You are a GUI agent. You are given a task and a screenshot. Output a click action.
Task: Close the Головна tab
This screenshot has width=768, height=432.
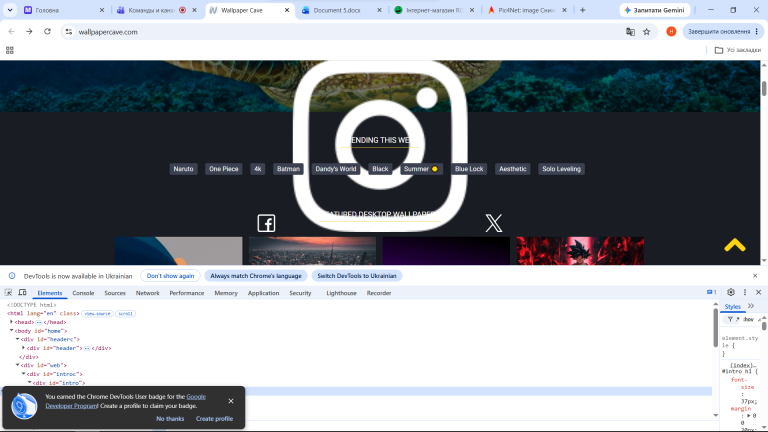pos(102,10)
